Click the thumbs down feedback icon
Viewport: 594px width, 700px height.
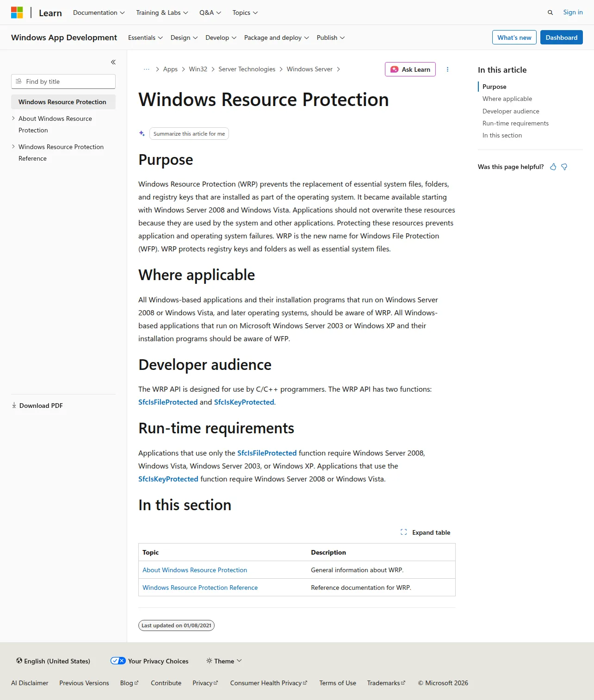(x=564, y=167)
